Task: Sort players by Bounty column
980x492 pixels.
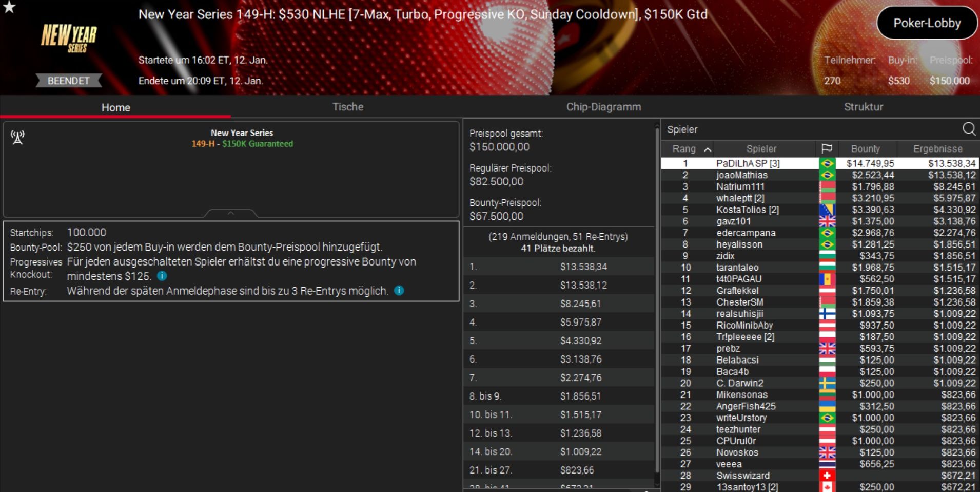Action: (866, 149)
